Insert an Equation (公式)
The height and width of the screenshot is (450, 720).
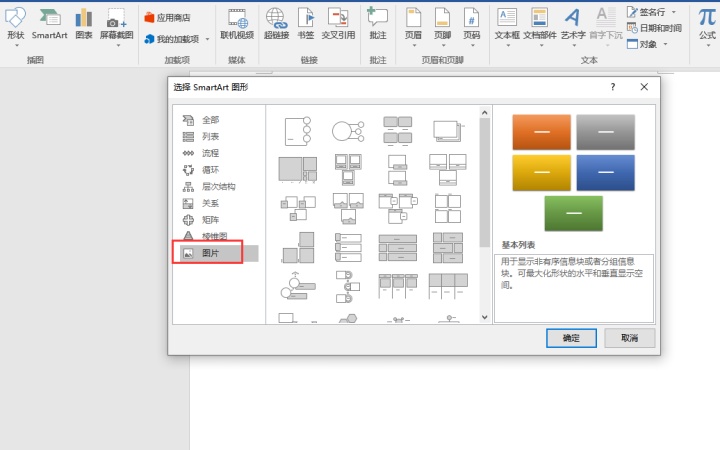tap(707, 25)
